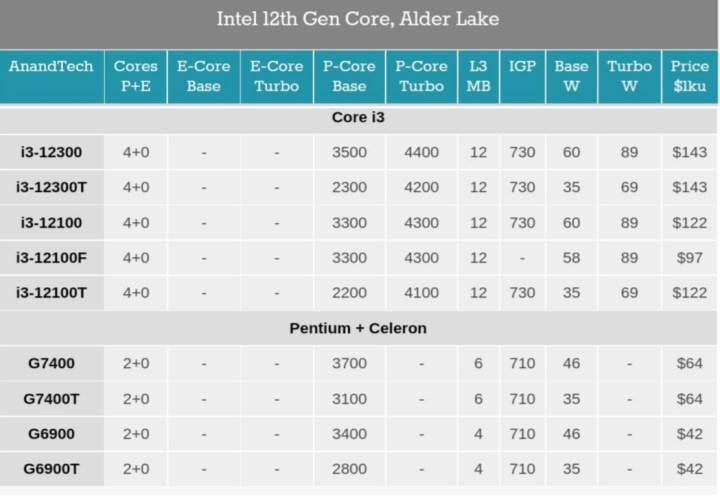Click the AnandTech column header

[x=51, y=75]
